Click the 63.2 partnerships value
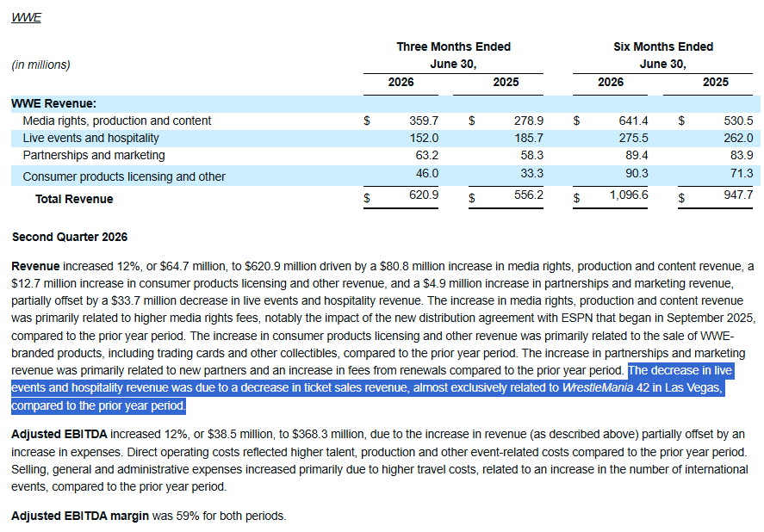The height and width of the screenshot is (532, 764). (x=427, y=156)
